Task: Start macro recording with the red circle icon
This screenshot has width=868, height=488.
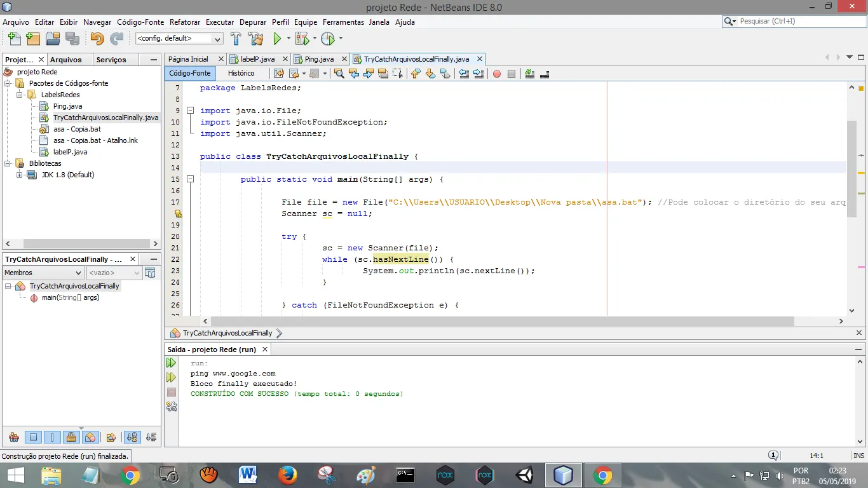Action: pos(497,74)
